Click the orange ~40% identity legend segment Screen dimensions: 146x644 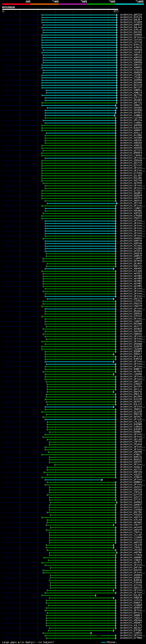(45, 4)
